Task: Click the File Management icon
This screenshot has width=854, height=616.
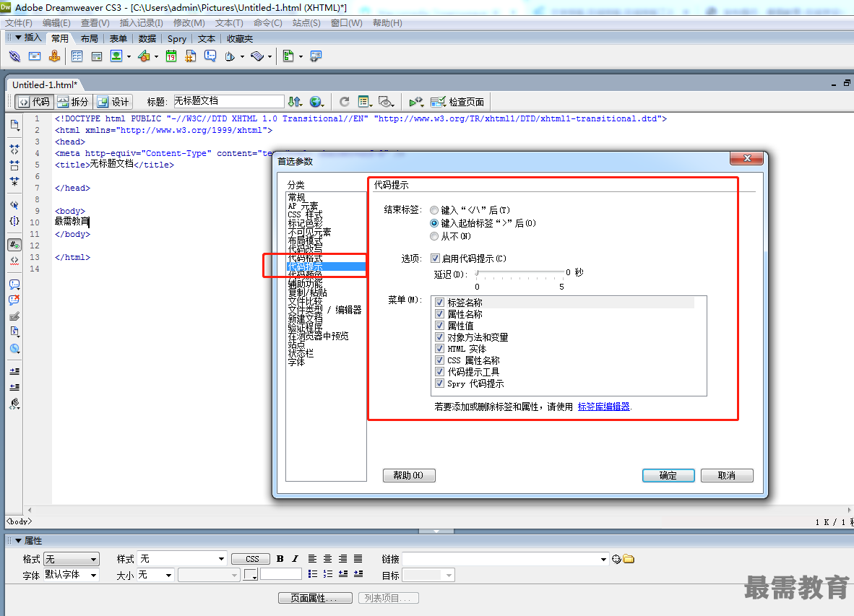Action: click(x=296, y=101)
